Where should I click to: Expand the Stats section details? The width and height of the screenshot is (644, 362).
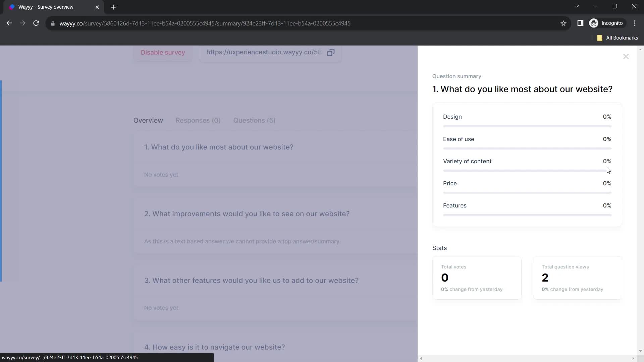coord(439,248)
